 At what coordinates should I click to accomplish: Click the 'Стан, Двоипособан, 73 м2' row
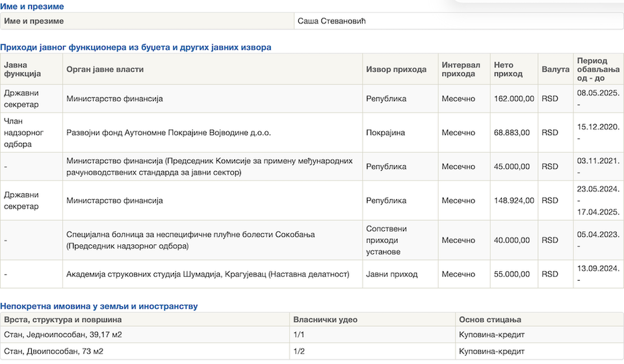tap(312, 351)
